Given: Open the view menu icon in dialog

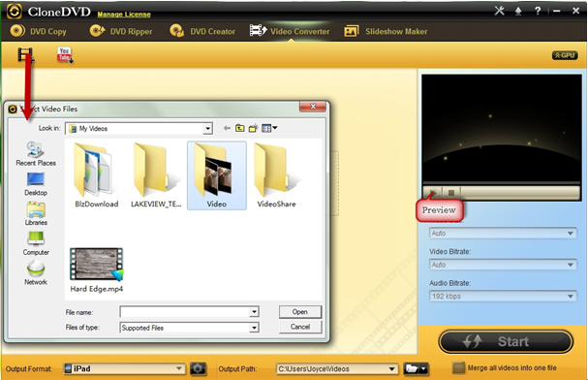Looking at the screenshot, I should (x=269, y=128).
